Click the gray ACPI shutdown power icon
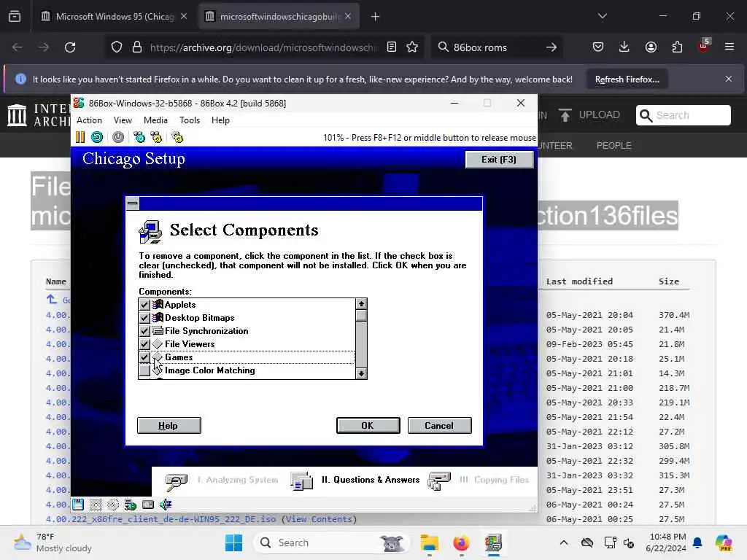The height and width of the screenshot is (560, 747). click(x=118, y=138)
